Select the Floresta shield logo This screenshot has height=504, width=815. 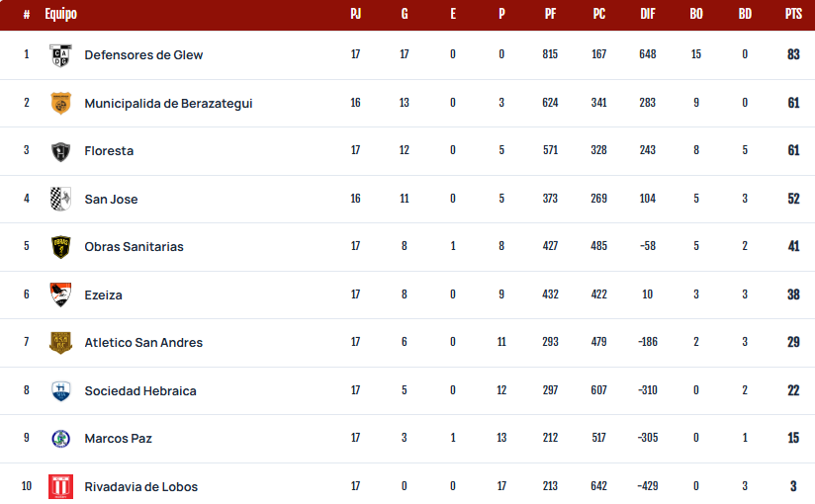pyautogui.click(x=60, y=151)
